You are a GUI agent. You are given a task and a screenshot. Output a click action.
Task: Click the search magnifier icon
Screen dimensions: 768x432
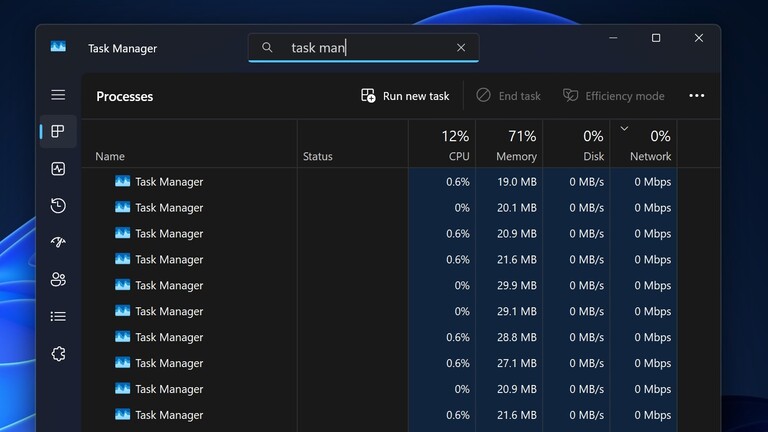267,48
